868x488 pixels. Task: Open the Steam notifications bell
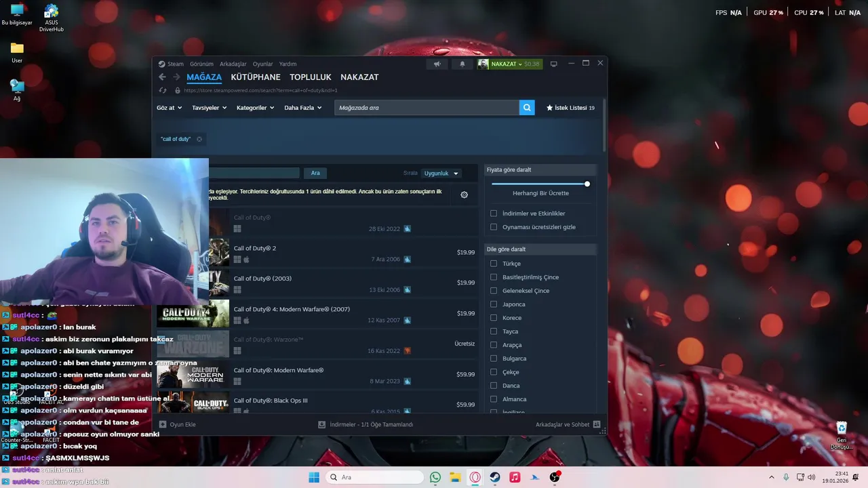[462, 64]
